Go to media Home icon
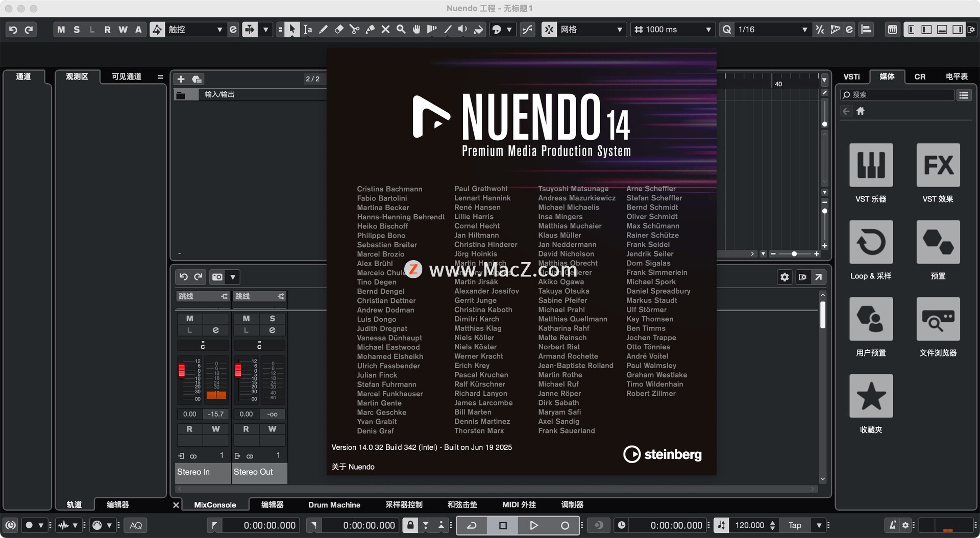 point(861,111)
